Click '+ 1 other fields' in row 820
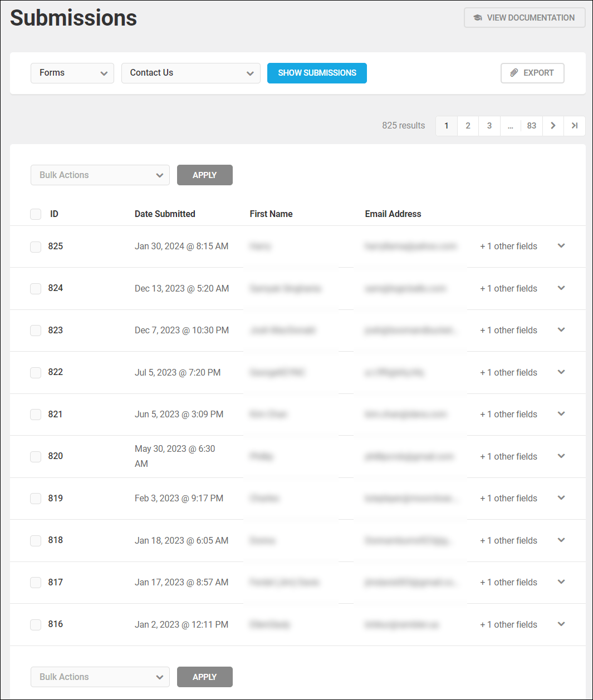The image size is (593, 700). pos(509,457)
